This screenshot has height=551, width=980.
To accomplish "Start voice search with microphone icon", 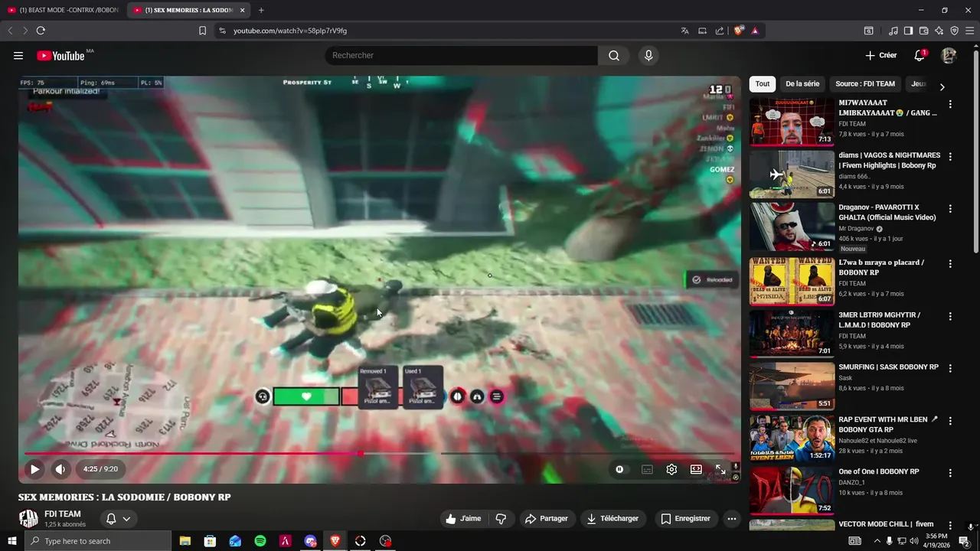I will (x=648, y=55).
